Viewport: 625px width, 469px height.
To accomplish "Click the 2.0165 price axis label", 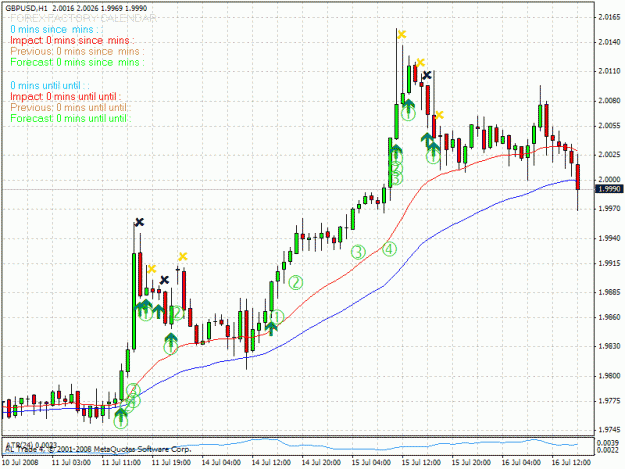I will (x=609, y=17).
